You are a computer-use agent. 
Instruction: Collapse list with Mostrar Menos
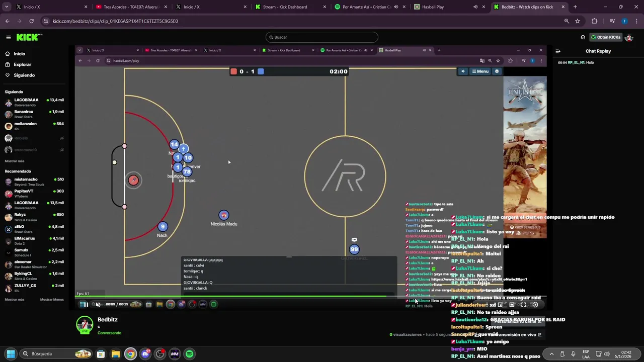pos(52,300)
